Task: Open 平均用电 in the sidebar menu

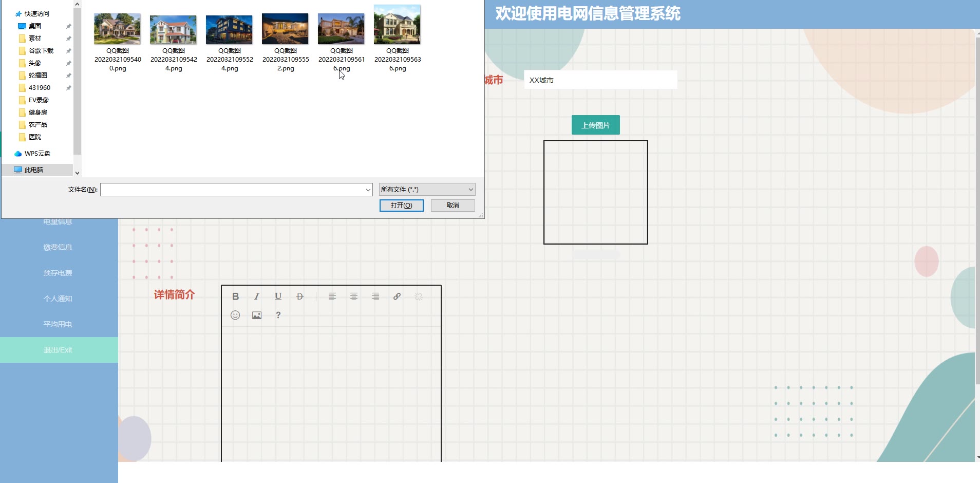Action: point(58,324)
